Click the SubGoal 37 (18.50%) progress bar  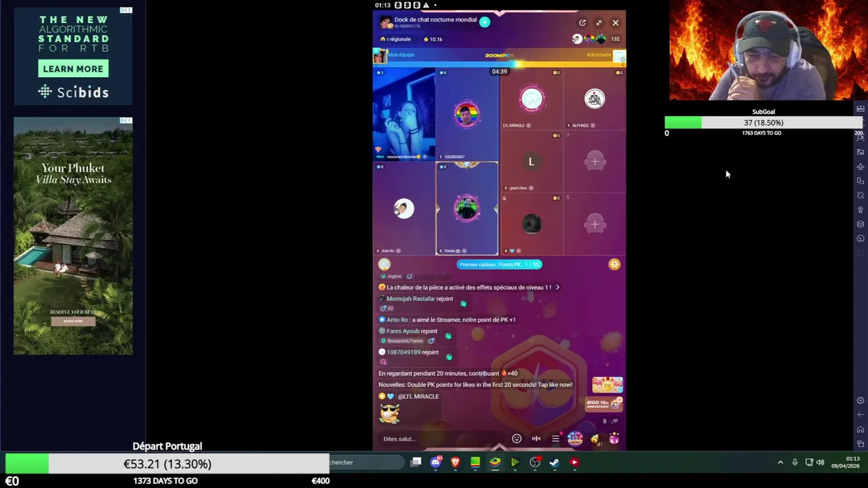764,123
